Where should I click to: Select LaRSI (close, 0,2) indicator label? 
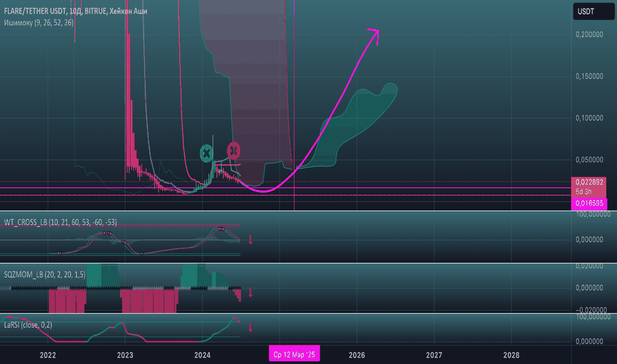28,325
